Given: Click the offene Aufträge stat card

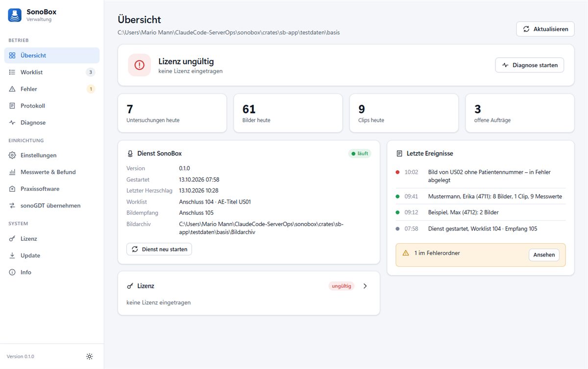Looking at the screenshot, I should click(520, 113).
